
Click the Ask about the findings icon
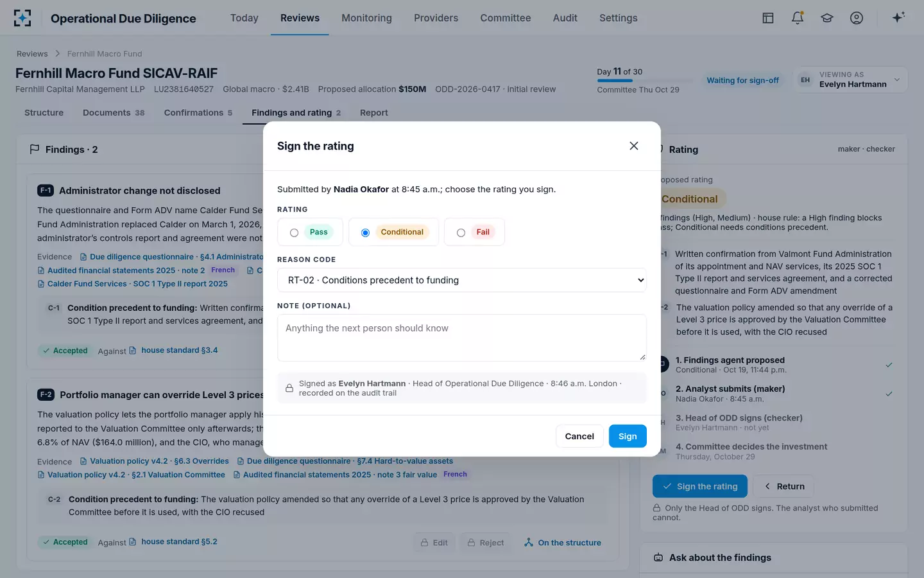658,557
